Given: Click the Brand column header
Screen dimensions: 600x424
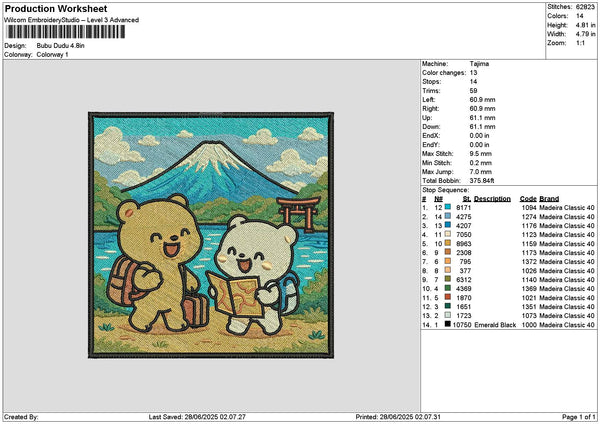Looking at the screenshot, I should (549, 199).
